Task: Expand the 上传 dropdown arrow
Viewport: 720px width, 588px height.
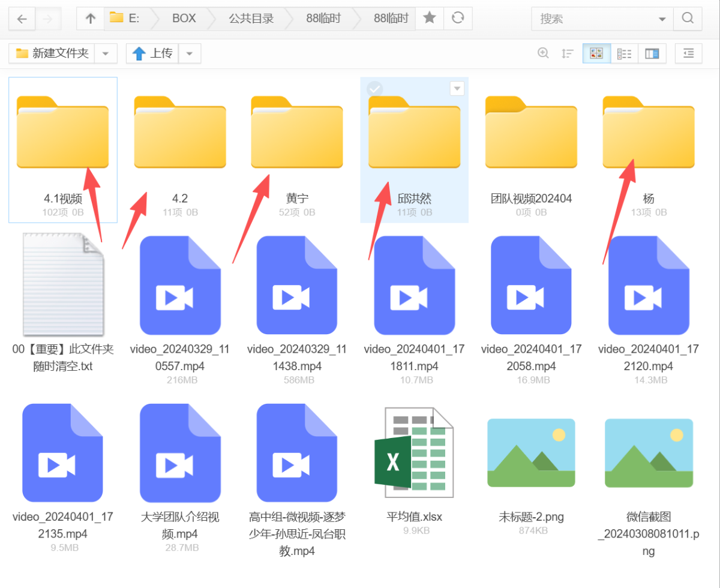Action: (190, 53)
